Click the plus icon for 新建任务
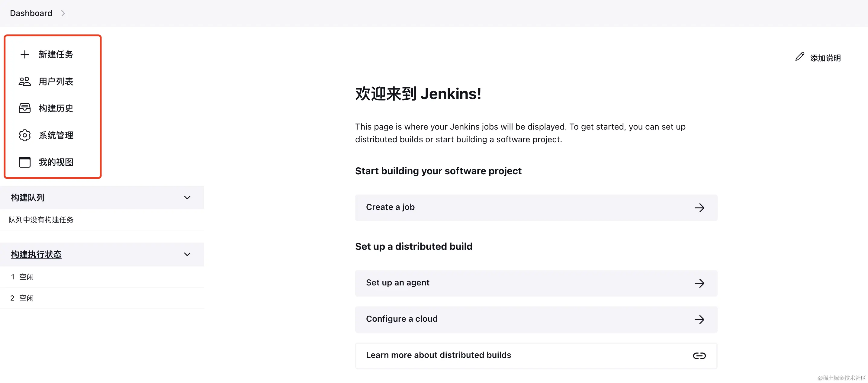Viewport: 868px width, 383px height. pyautogui.click(x=24, y=55)
